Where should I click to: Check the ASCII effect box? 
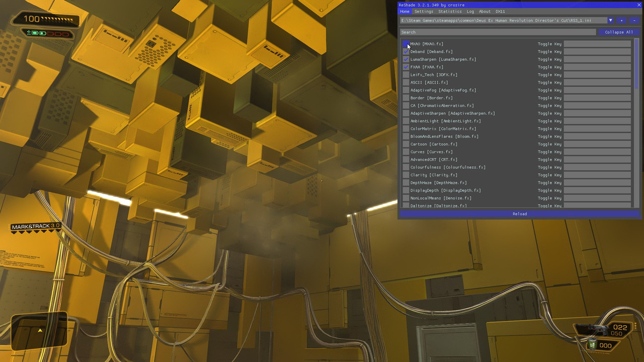pyautogui.click(x=406, y=82)
